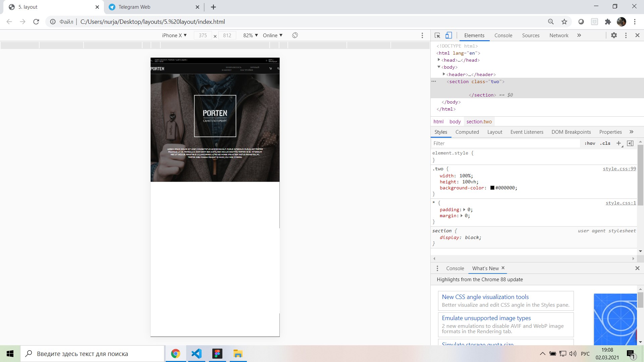Open the Chrome profile avatar
Screen dimensions: 644x362
tap(621, 22)
